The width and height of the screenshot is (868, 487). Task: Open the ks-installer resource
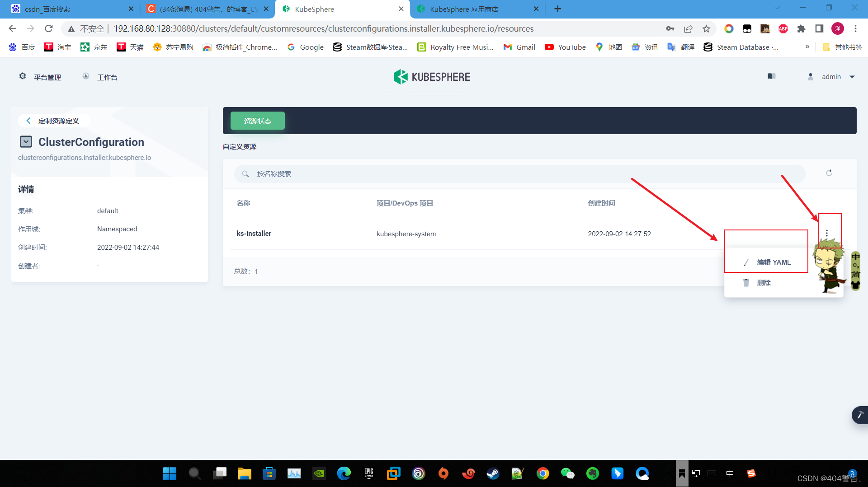click(254, 234)
